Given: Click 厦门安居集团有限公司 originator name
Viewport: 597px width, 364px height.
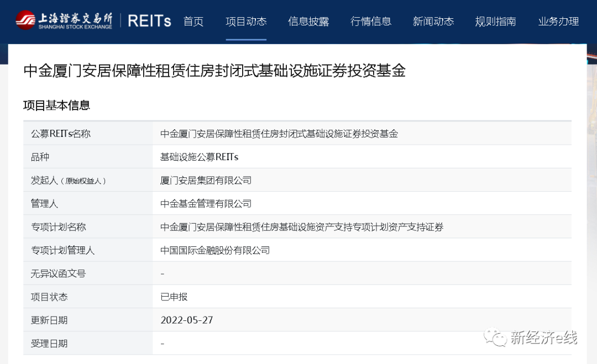Looking at the screenshot, I should 206,181.
